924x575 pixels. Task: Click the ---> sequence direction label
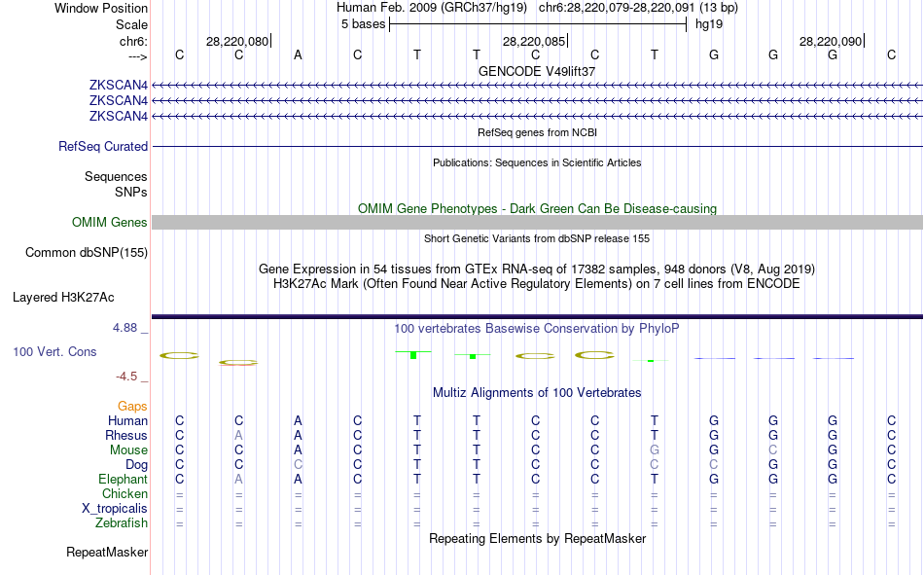[137, 56]
